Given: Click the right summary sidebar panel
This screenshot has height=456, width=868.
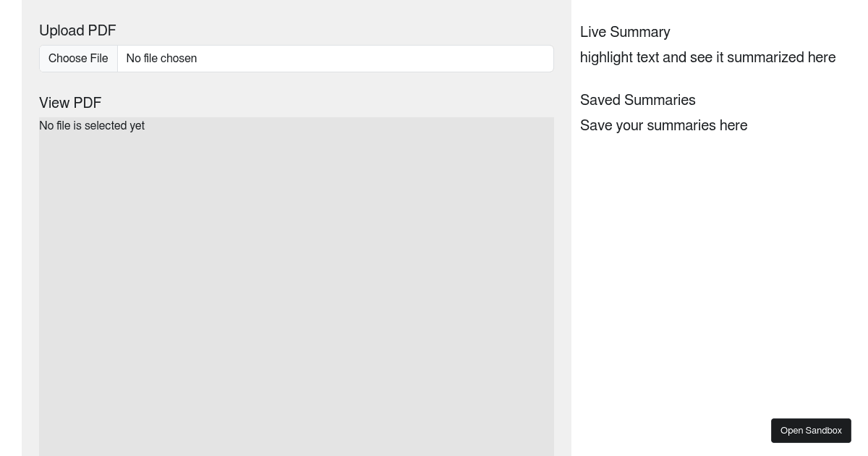Looking at the screenshot, I should [716, 217].
